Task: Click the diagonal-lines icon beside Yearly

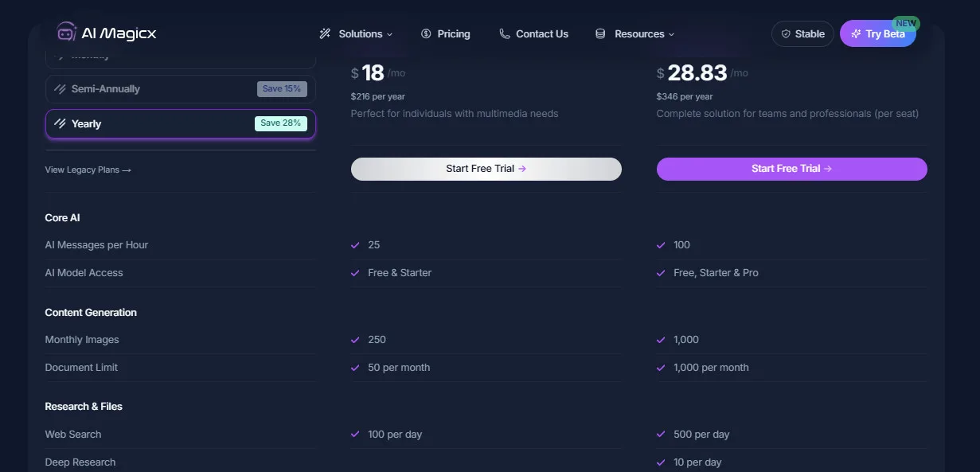Action: (62, 123)
